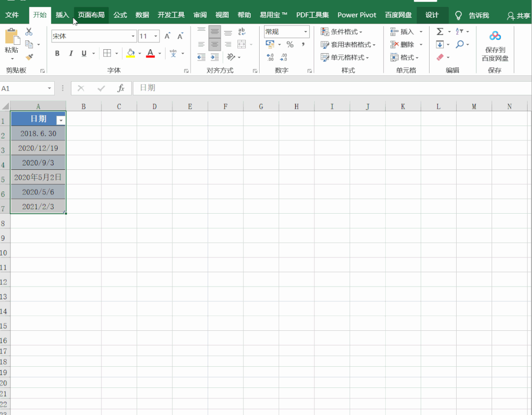
Task: Click the Clear eraser icon
Action: [x=440, y=57]
